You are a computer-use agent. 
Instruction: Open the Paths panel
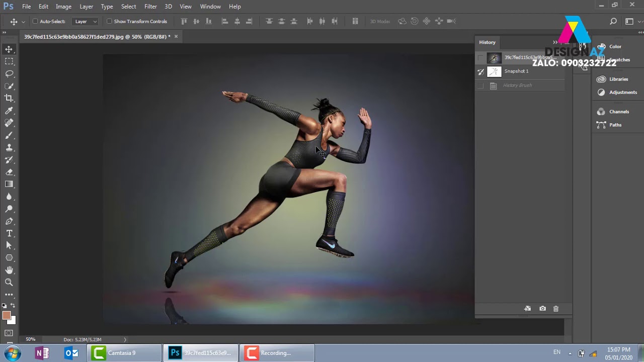[x=615, y=125]
